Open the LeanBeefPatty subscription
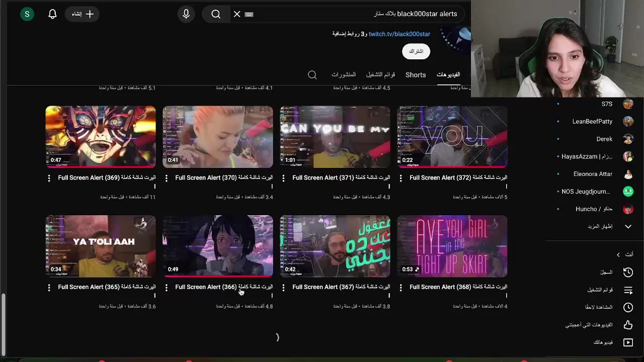 click(x=594, y=122)
